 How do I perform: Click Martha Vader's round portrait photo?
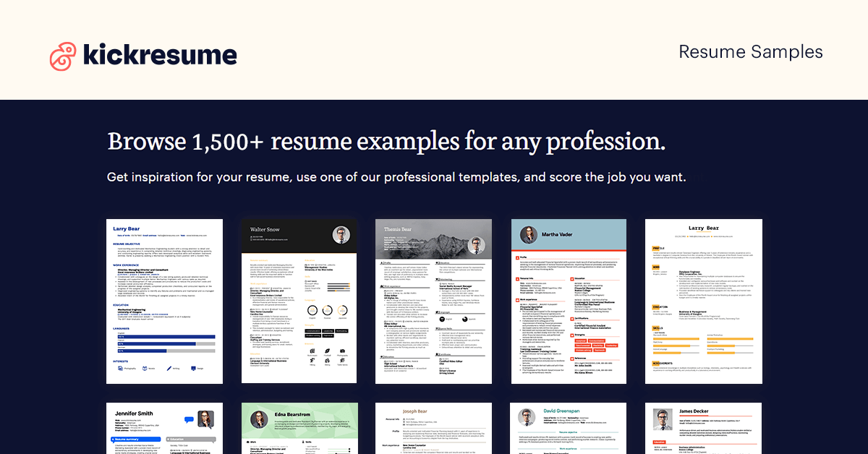[529, 236]
